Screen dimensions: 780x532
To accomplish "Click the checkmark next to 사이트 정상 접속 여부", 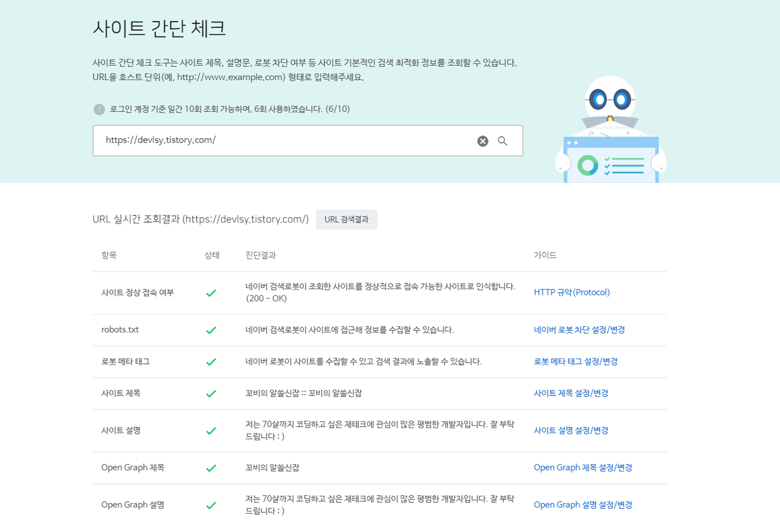I will [x=211, y=293].
